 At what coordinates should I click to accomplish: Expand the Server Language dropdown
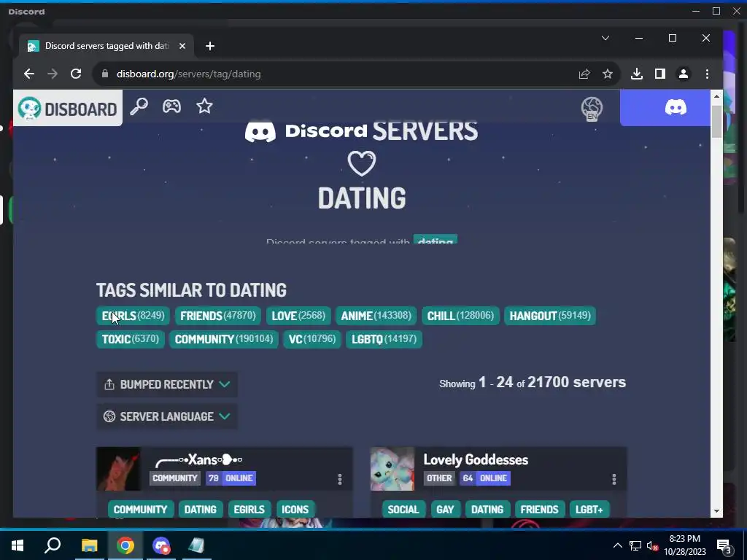(167, 416)
